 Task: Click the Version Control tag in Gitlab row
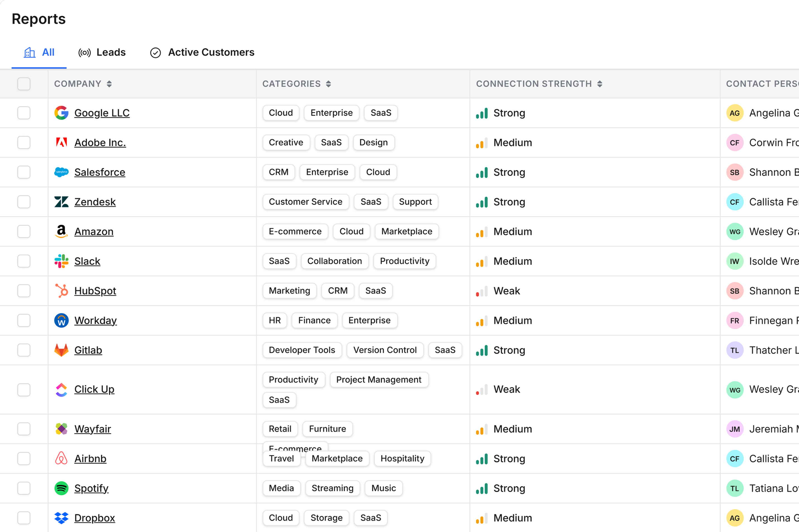tap(385, 350)
